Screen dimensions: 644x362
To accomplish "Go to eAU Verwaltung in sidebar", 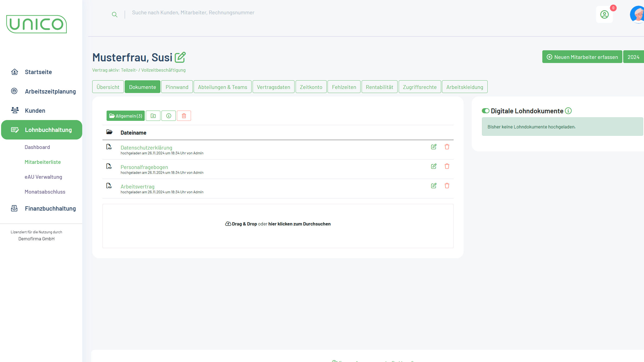I will point(43,177).
